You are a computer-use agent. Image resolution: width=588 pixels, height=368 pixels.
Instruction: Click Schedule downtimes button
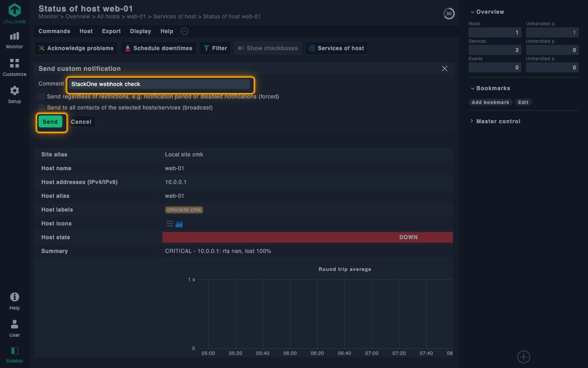(159, 48)
